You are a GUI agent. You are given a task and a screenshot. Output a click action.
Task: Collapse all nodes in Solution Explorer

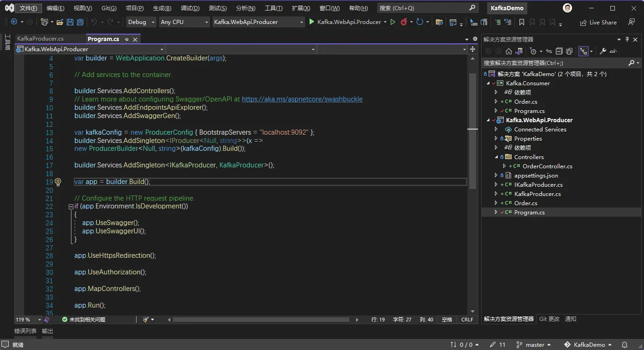coord(559,51)
